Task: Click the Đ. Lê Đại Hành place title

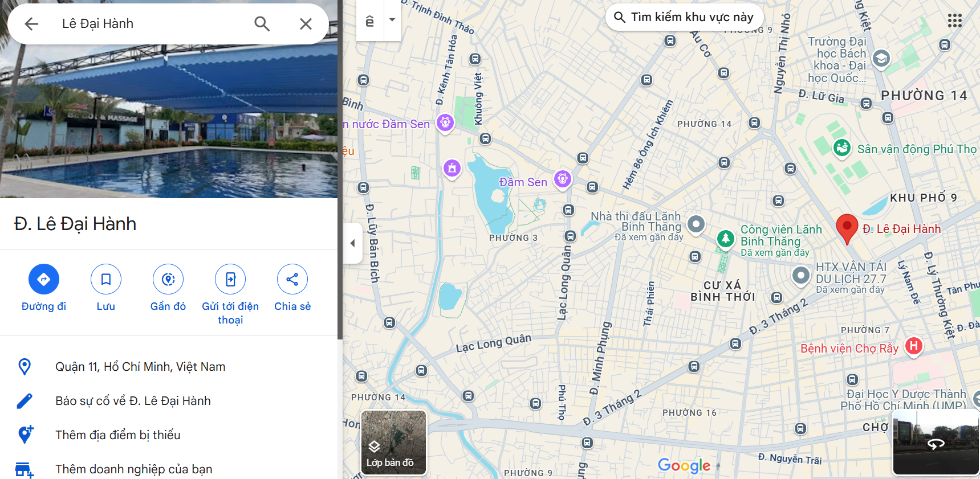Action: (75, 224)
